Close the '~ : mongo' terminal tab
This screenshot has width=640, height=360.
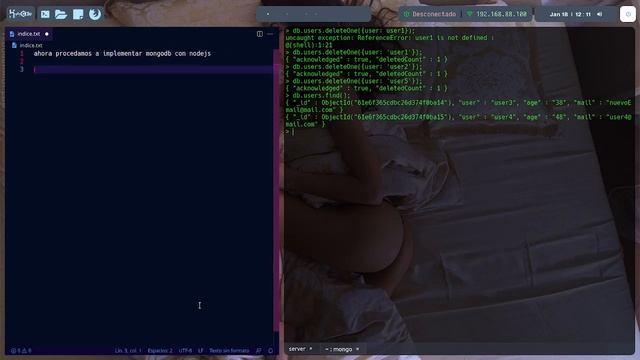358,349
